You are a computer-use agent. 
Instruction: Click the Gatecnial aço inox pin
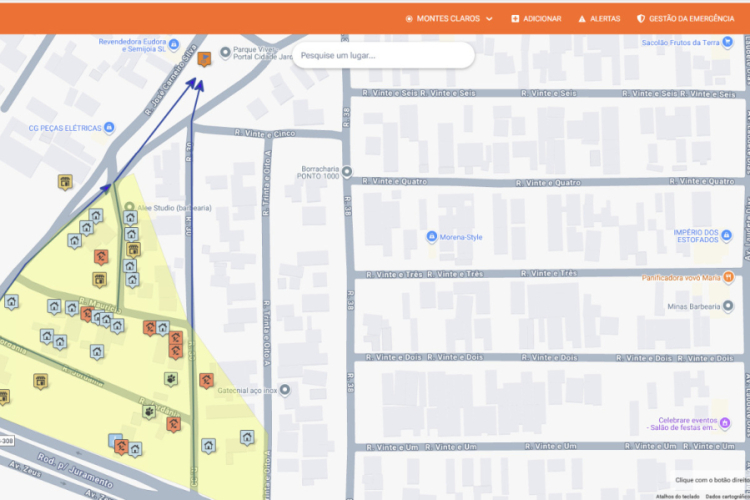coord(284,390)
